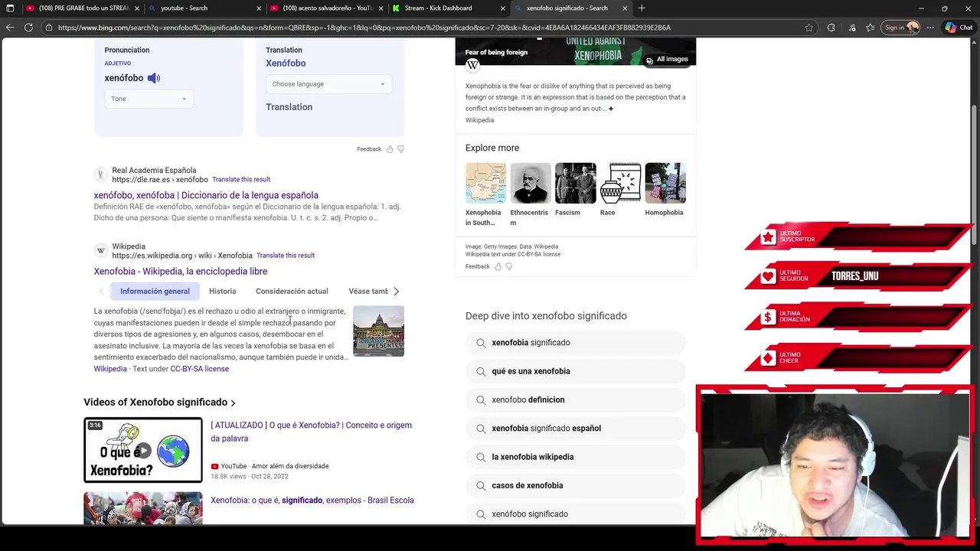Search suggestion xenófobo significado

[575, 514]
